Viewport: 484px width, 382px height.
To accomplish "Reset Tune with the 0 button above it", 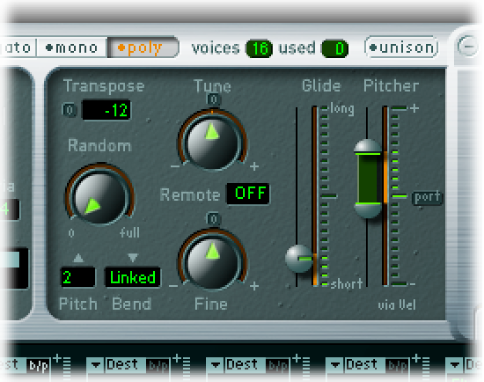I will (214, 99).
